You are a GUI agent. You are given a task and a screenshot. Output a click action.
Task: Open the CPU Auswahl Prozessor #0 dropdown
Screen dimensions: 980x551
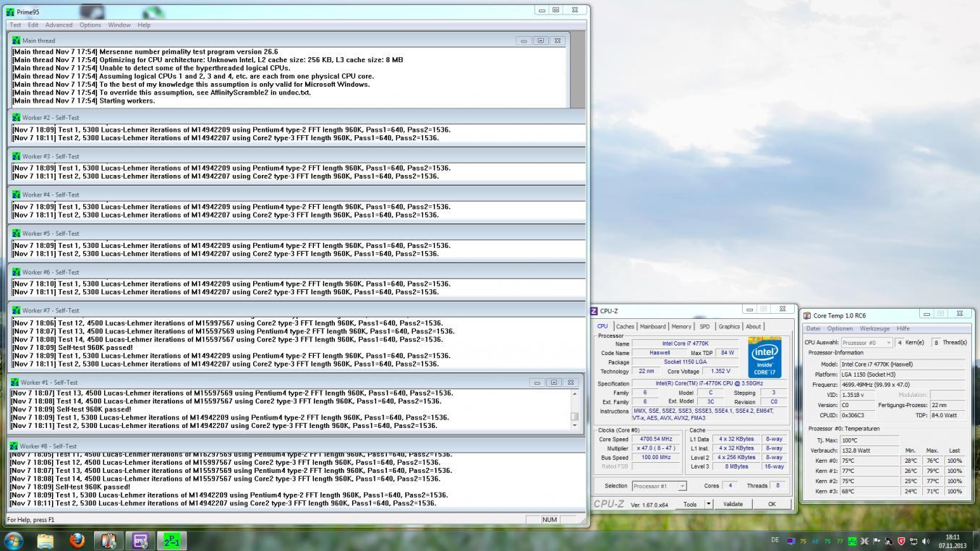[x=866, y=343]
